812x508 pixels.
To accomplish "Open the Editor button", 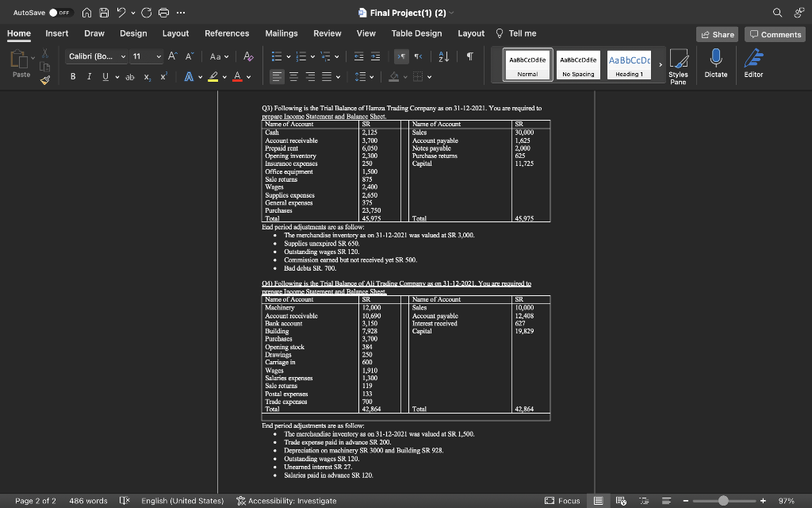I will (x=753, y=63).
